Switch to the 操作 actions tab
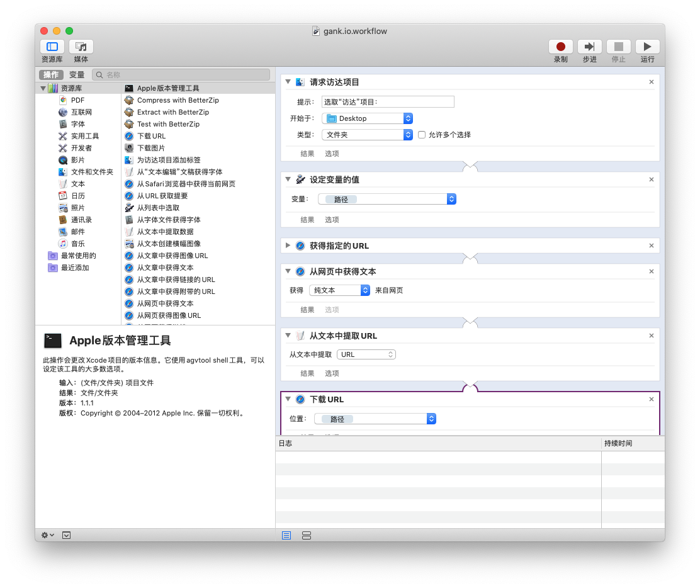This screenshot has width=700, height=588. pos(51,74)
